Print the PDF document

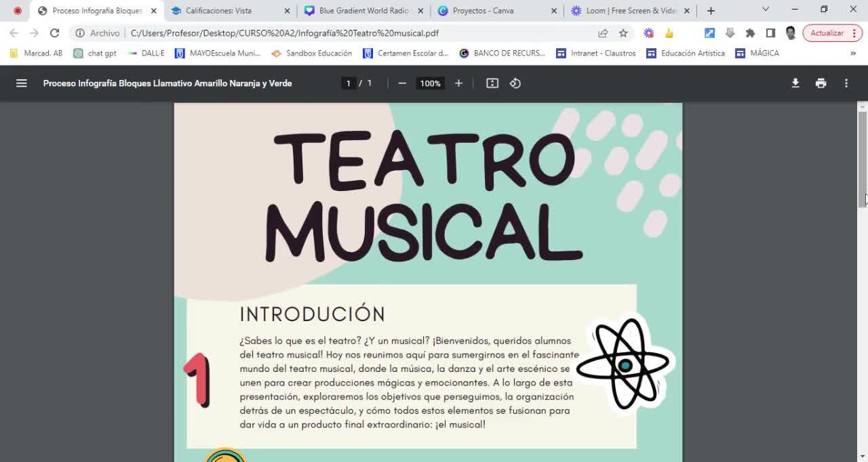tap(821, 83)
